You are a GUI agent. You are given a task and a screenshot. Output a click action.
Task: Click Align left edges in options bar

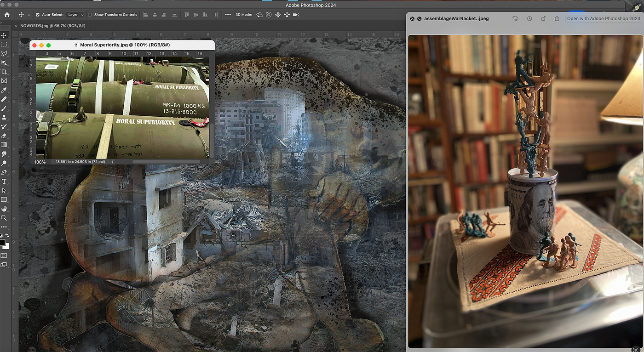click(145, 15)
